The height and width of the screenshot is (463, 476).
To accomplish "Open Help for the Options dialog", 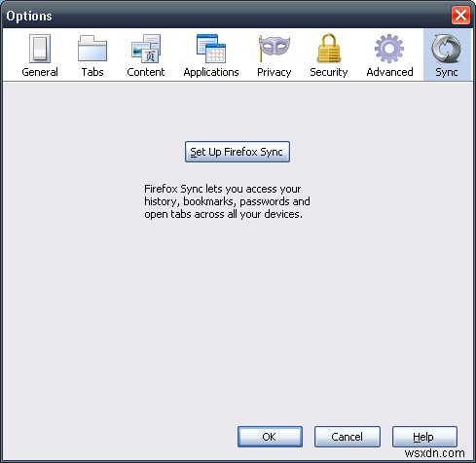I will point(424,437).
